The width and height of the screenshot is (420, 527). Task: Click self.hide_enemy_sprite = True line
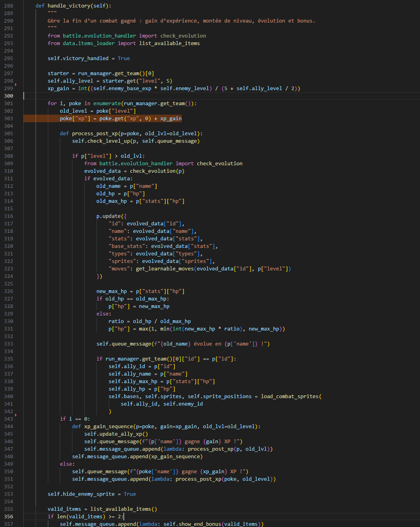(92, 494)
